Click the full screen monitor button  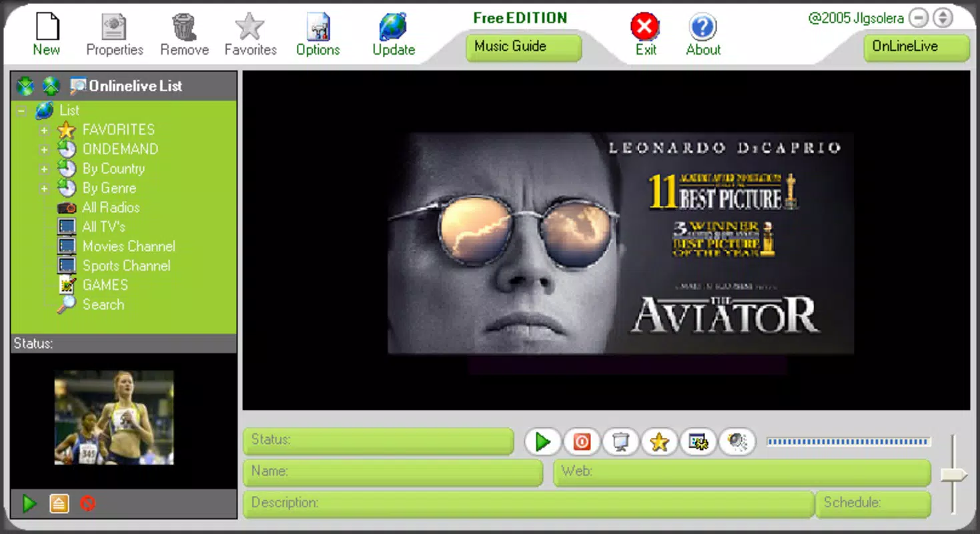point(620,442)
